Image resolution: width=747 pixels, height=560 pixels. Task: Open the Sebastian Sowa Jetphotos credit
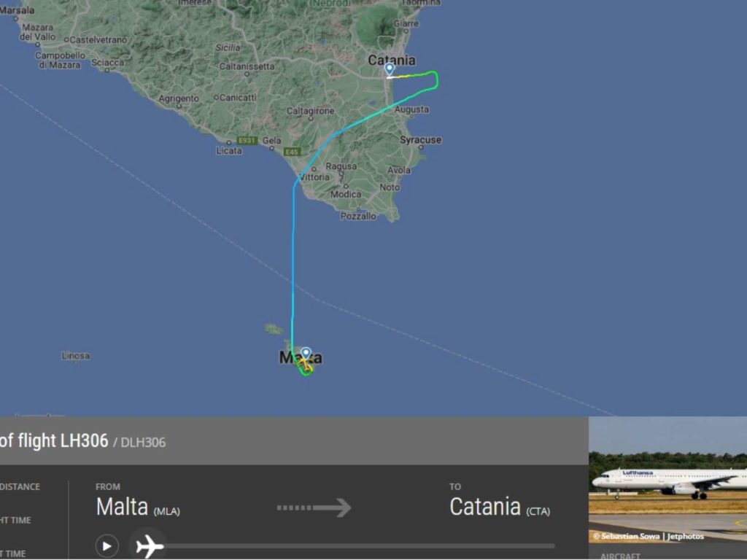point(648,536)
